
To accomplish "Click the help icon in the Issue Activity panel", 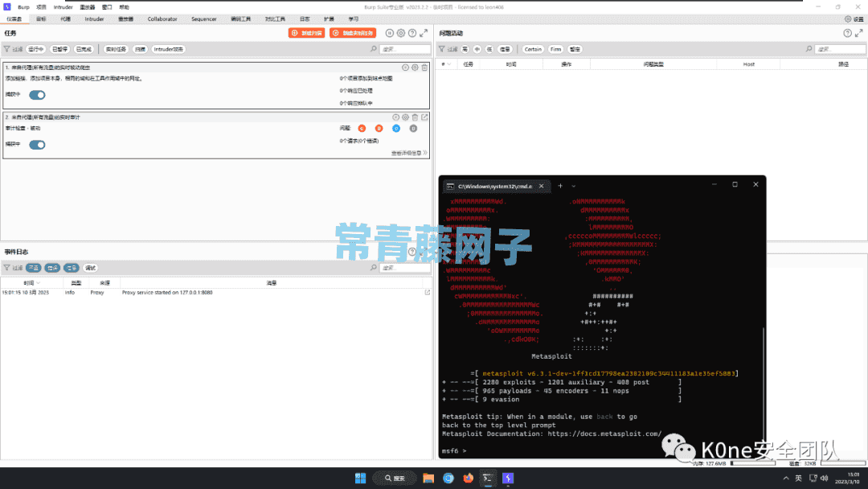I will [847, 33].
